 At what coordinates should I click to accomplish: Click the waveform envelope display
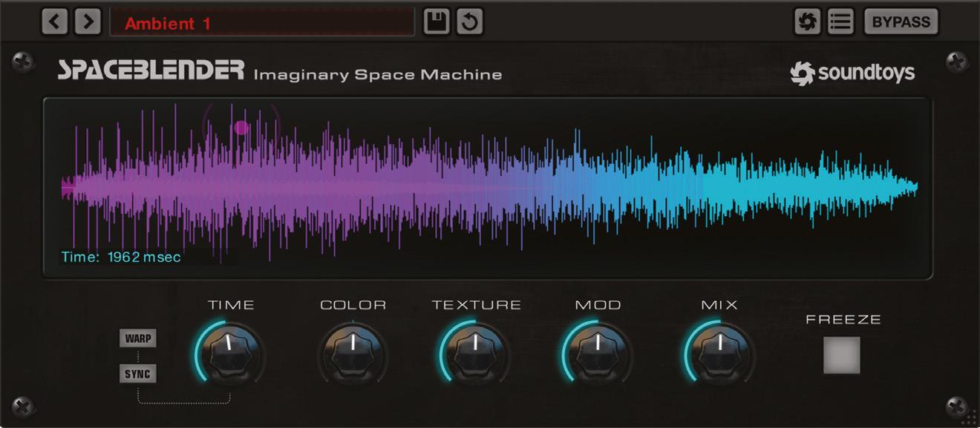(x=488, y=188)
